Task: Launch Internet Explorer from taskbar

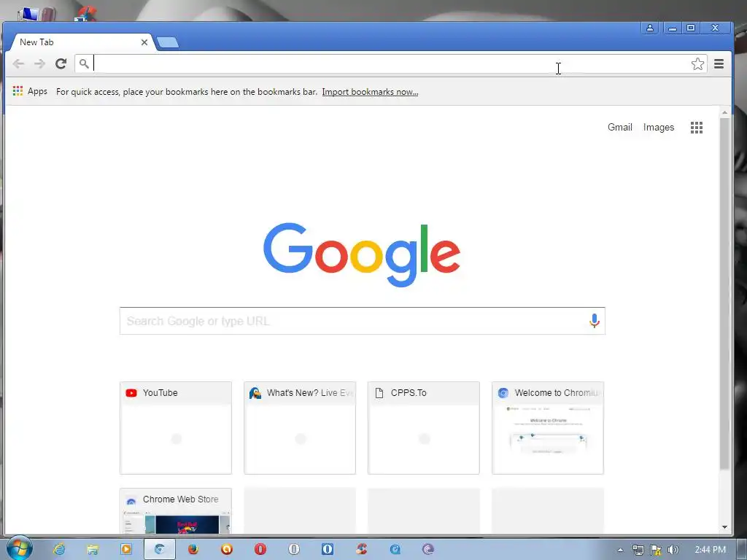Action: 59,549
